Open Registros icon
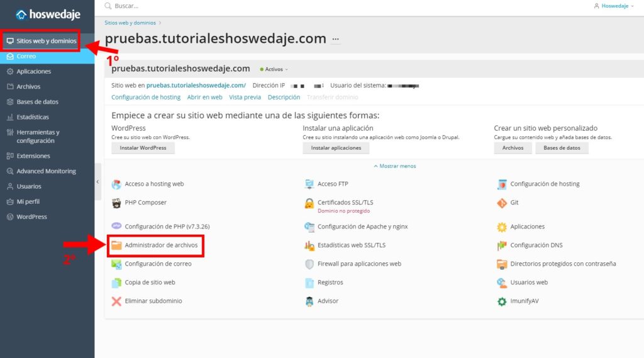Viewport: 644px width, 358px height. [x=309, y=282]
